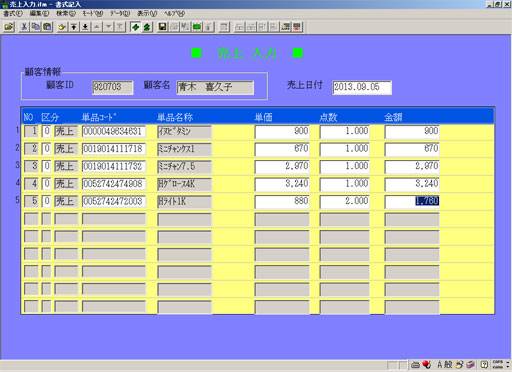Click the IME dictionary book icon
The image size is (512, 372).
(x=470, y=364)
